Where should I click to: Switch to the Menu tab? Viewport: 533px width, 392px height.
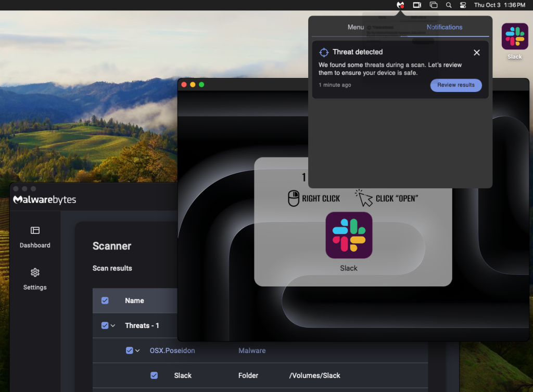(x=356, y=27)
